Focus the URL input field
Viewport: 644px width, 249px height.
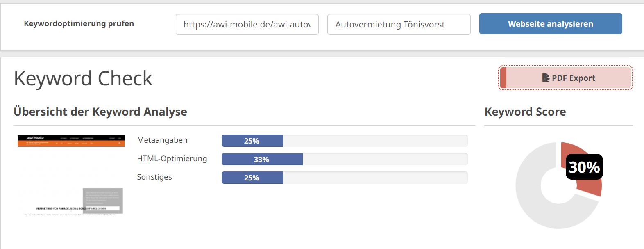(x=247, y=25)
